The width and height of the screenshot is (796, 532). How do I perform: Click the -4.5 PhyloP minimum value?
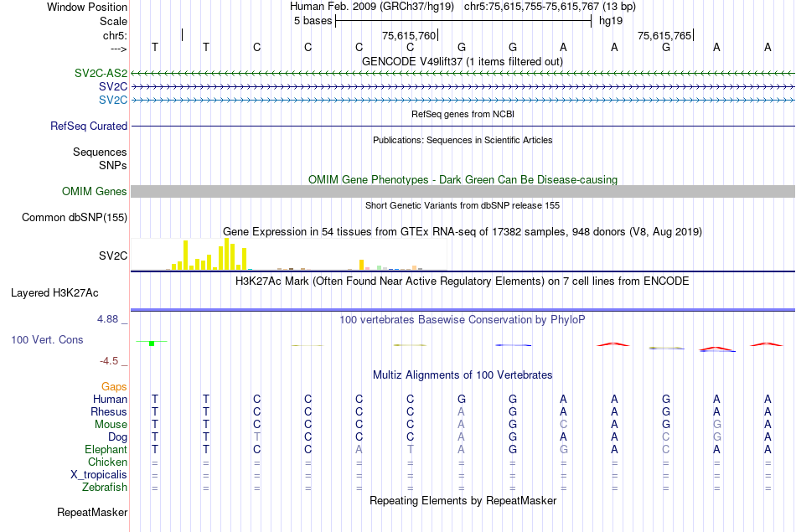[x=109, y=361]
